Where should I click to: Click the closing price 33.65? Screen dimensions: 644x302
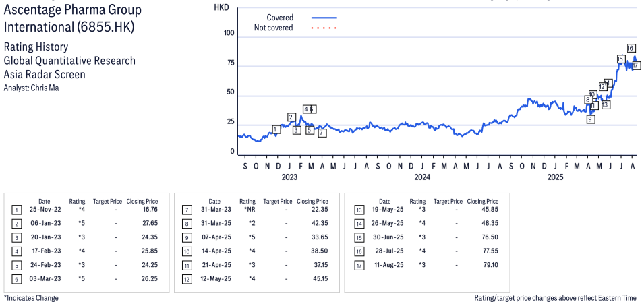[x=319, y=237]
